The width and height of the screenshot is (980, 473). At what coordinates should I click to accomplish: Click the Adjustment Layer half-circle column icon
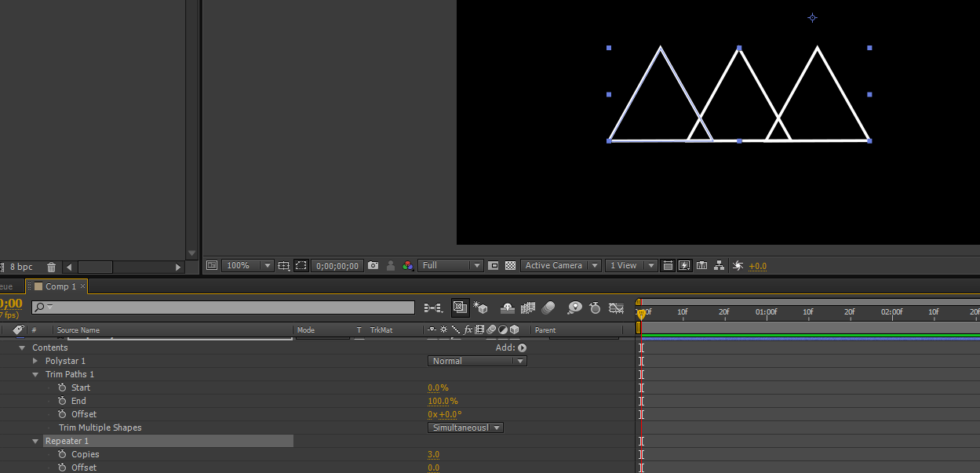coord(503,330)
